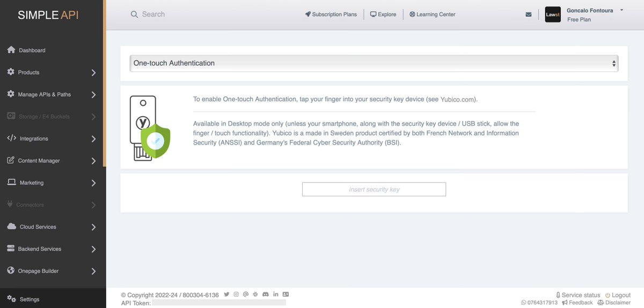
Task: Open the Instagram icon in footer
Action: [x=236, y=294]
